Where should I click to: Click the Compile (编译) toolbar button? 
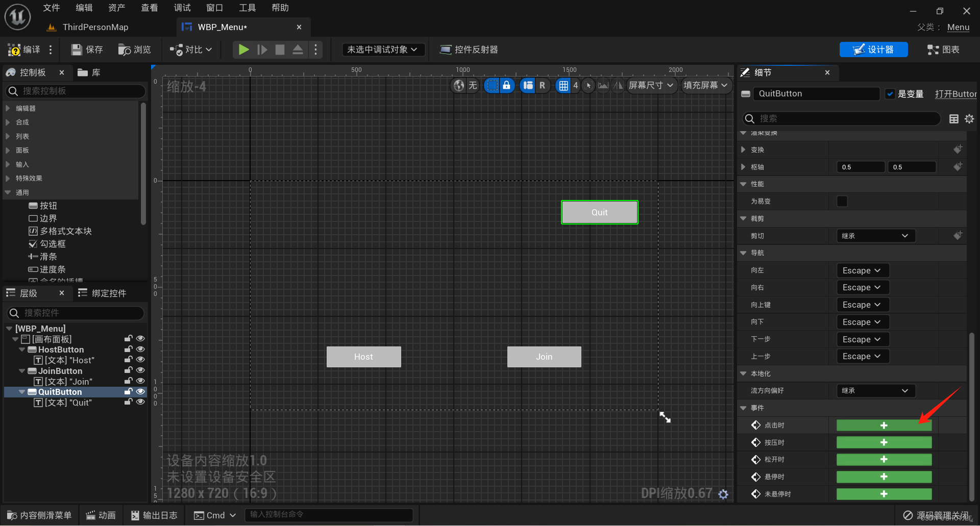pyautogui.click(x=24, y=49)
